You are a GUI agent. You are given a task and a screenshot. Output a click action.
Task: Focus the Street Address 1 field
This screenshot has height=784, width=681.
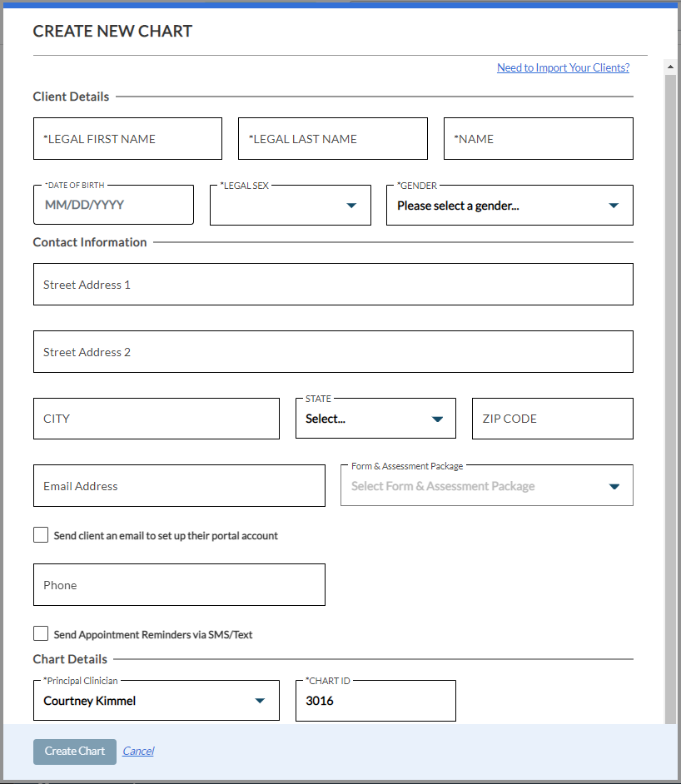(333, 284)
